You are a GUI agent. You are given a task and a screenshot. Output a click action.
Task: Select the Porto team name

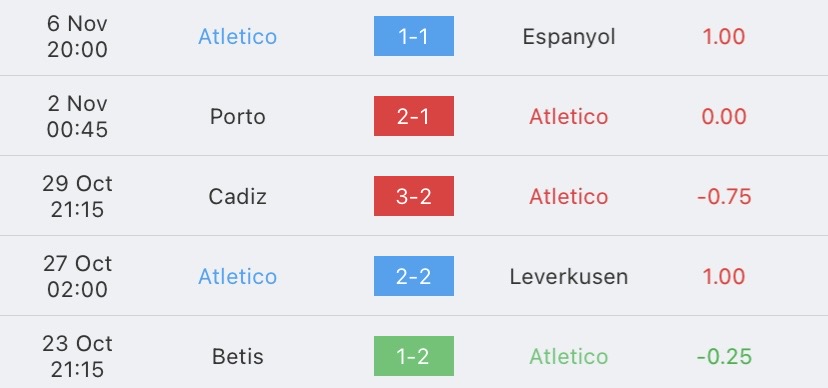tap(237, 117)
